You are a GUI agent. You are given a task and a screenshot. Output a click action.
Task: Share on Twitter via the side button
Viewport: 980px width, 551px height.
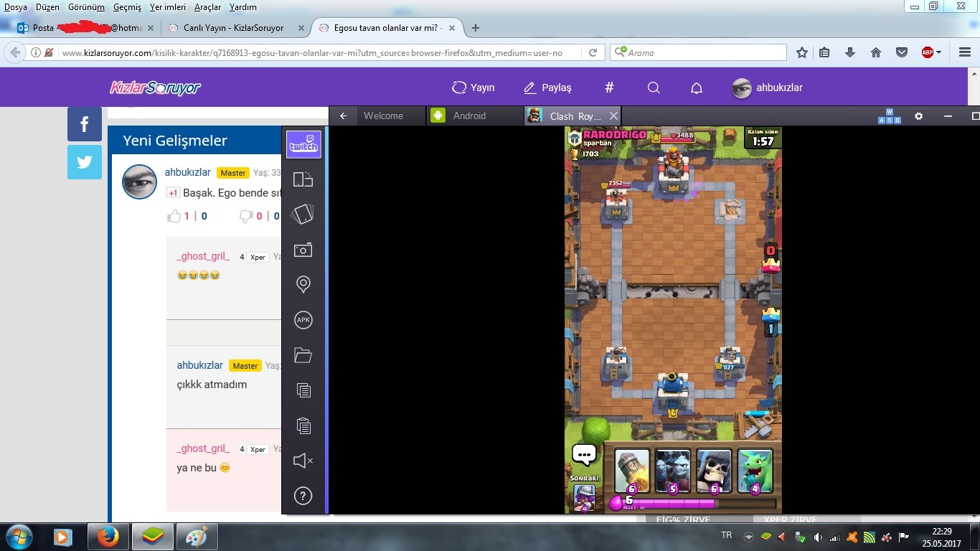point(85,162)
